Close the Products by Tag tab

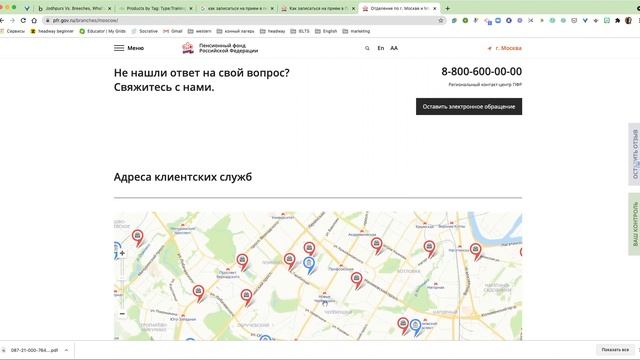(x=191, y=8)
